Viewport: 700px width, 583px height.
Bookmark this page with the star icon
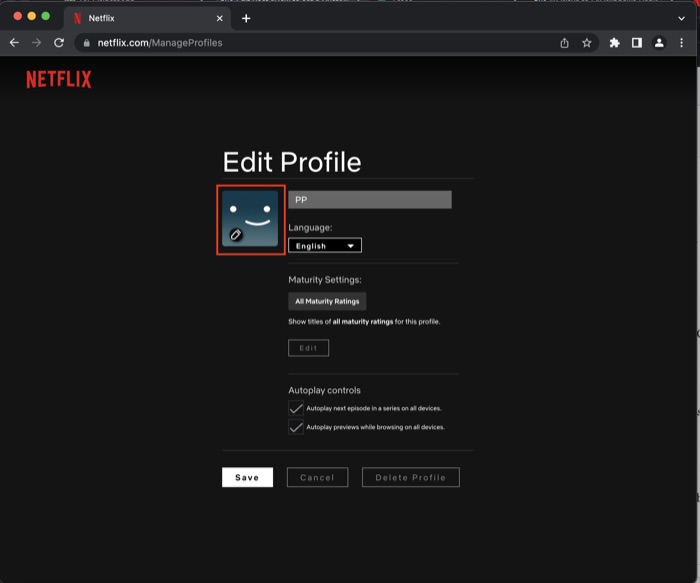click(587, 43)
